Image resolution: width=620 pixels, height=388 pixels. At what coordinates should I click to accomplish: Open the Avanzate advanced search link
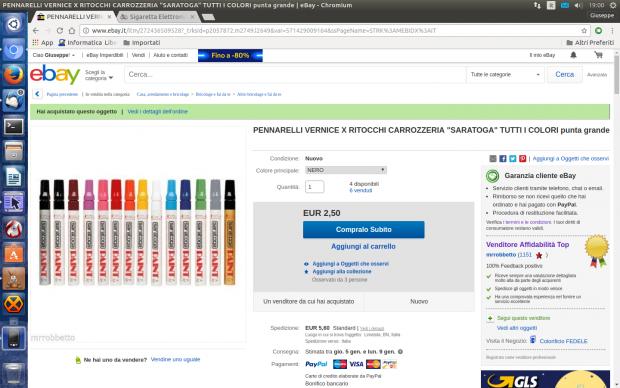click(x=597, y=75)
